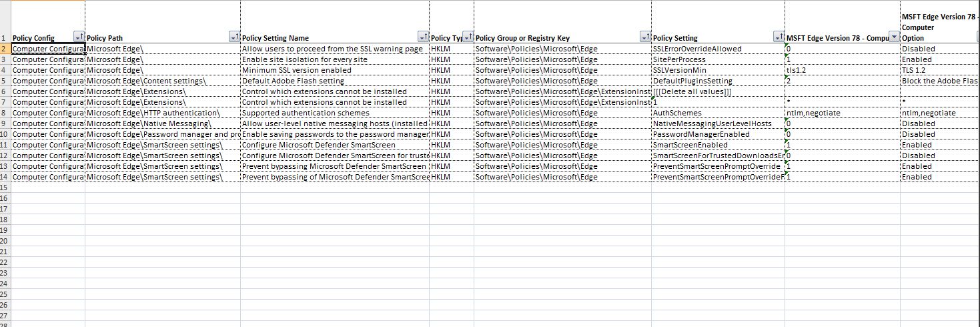Click the 'SSLErrorOverrideAllowed' cell
980x327 pixels.
718,49
